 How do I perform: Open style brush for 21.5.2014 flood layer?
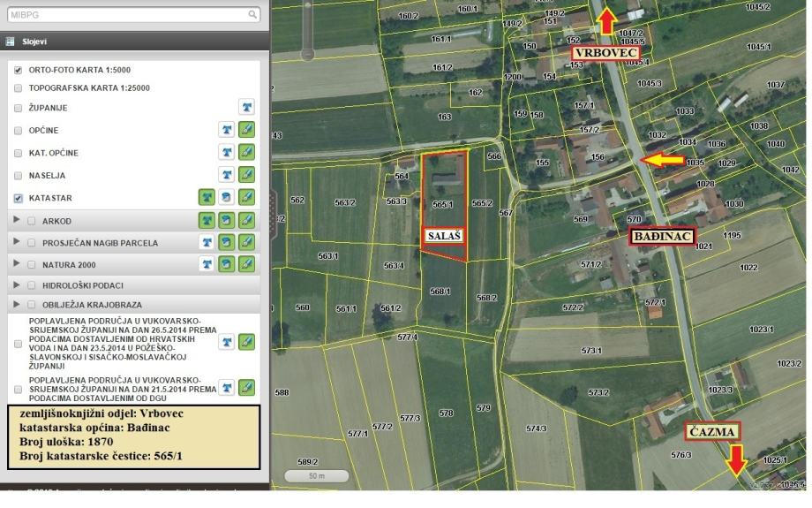click(x=246, y=388)
